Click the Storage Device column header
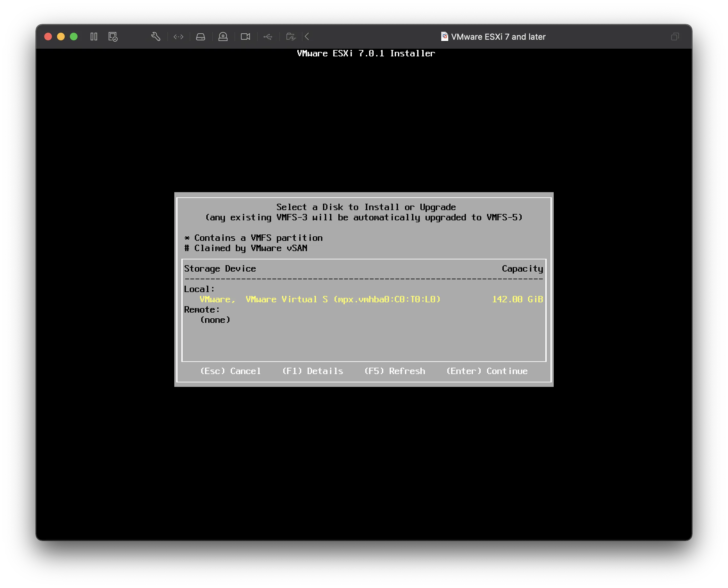This screenshot has width=728, height=588. click(220, 269)
